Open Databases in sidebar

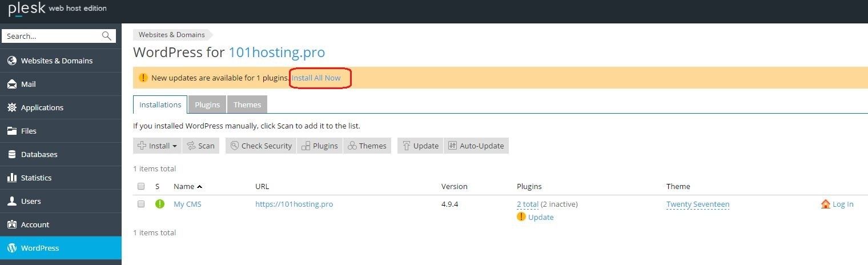(x=61, y=154)
